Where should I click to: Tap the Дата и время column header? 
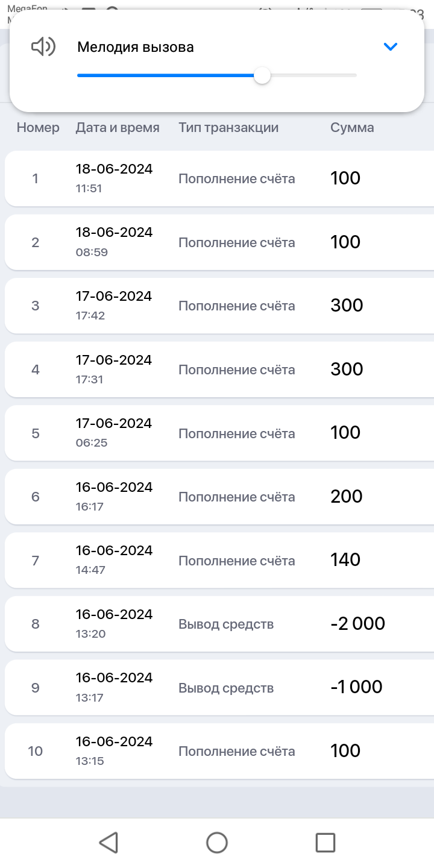[118, 128]
